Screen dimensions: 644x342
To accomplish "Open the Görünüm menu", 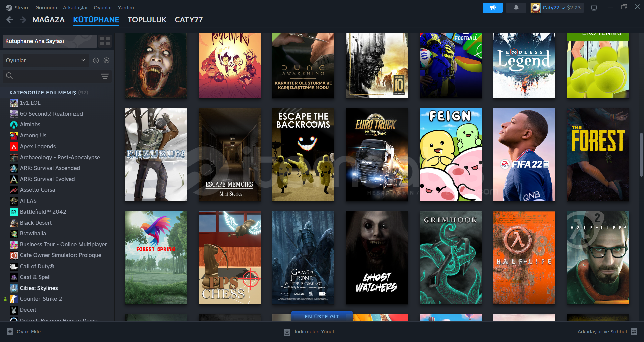I will pyautogui.click(x=46, y=8).
